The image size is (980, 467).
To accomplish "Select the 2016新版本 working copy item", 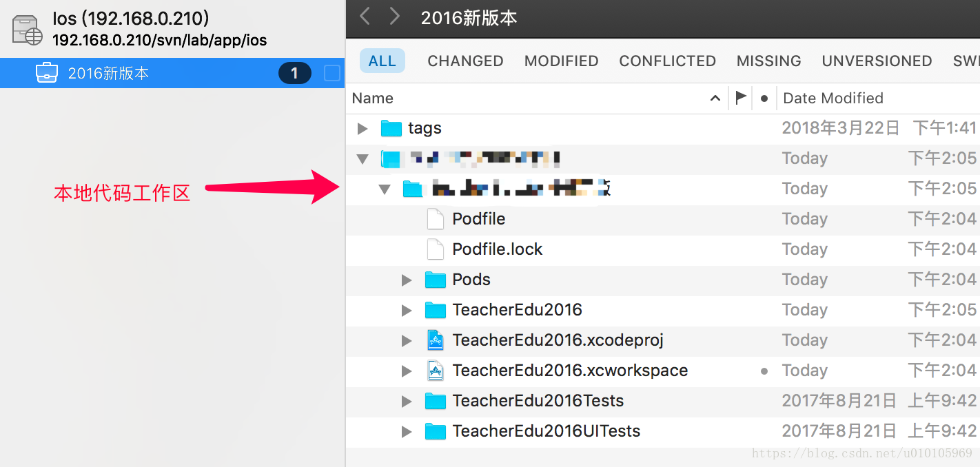I will [172, 73].
